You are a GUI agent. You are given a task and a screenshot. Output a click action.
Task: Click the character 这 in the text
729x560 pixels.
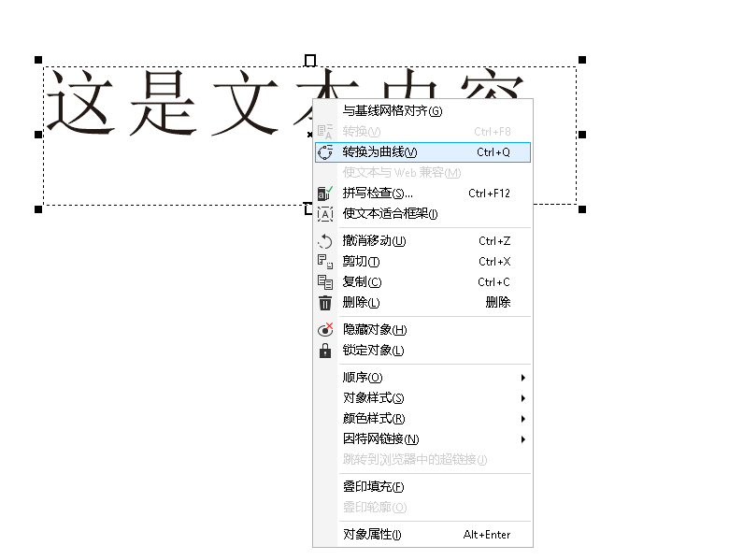[80, 101]
